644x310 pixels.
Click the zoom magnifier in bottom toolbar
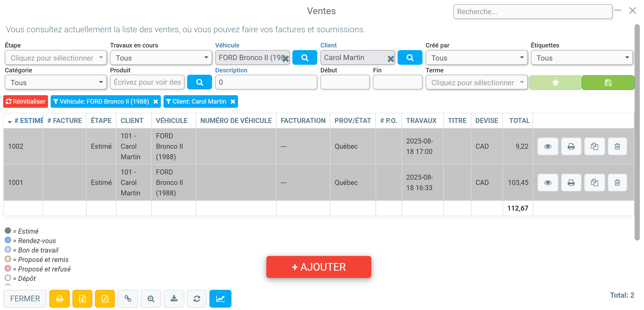click(x=151, y=299)
